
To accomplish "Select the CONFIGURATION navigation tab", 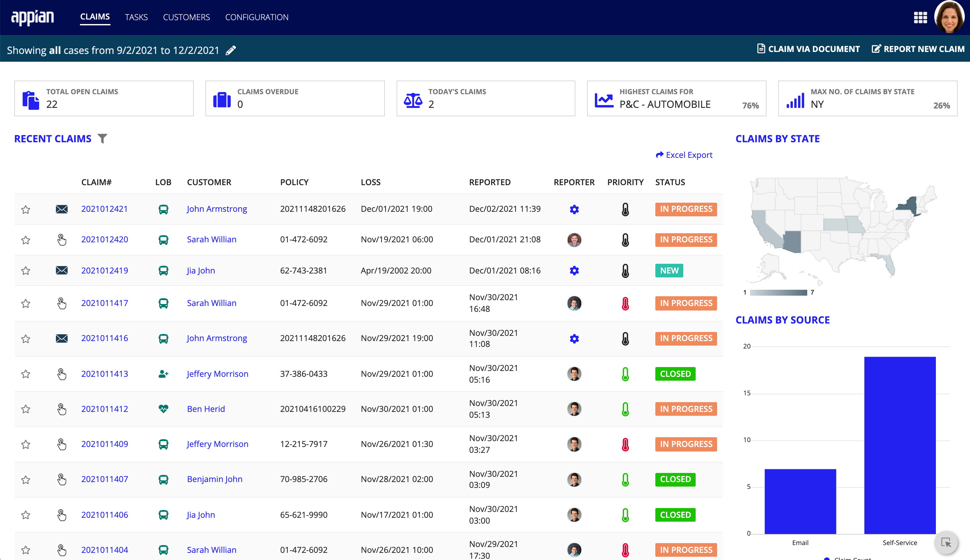I will [257, 17].
